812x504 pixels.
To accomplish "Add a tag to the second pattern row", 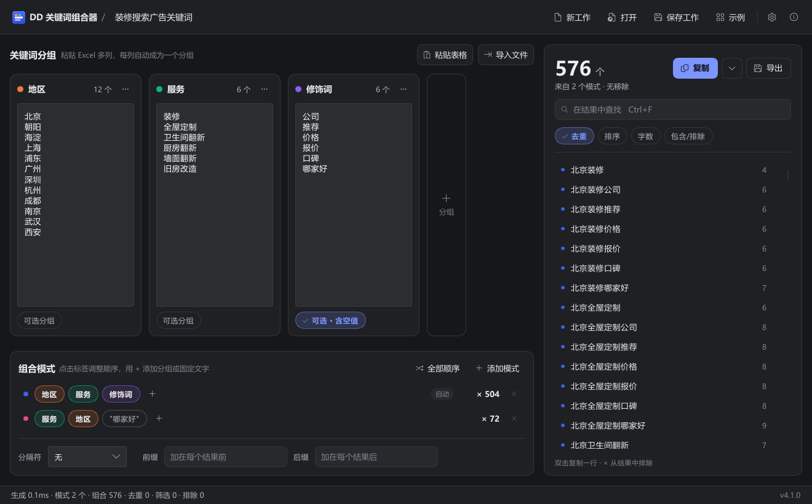I will click(x=159, y=419).
